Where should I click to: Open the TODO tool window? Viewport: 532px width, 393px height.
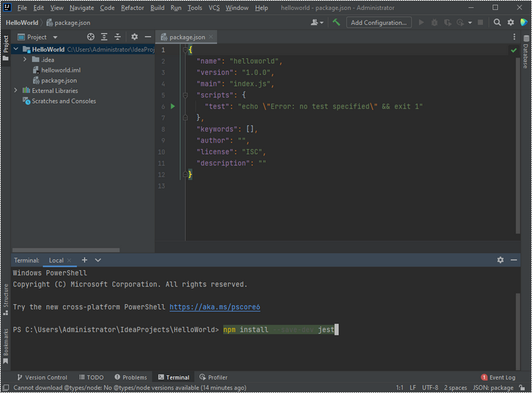pyautogui.click(x=92, y=377)
